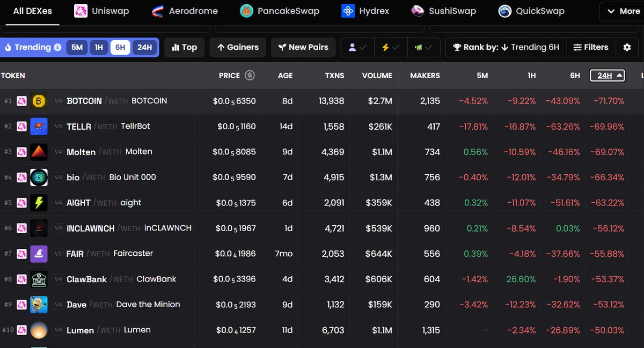The image size is (644, 348).
Task: Sort by the VOLUME column header
Action: [x=377, y=76]
